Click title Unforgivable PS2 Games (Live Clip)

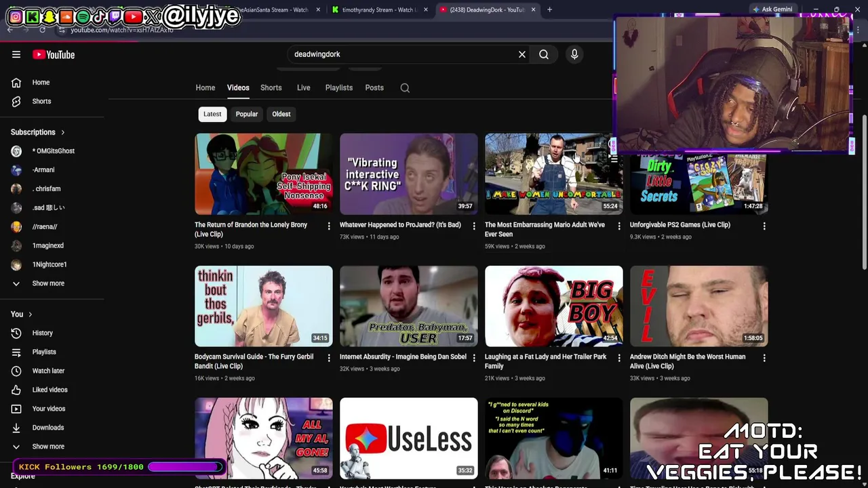[x=679, y=224]
